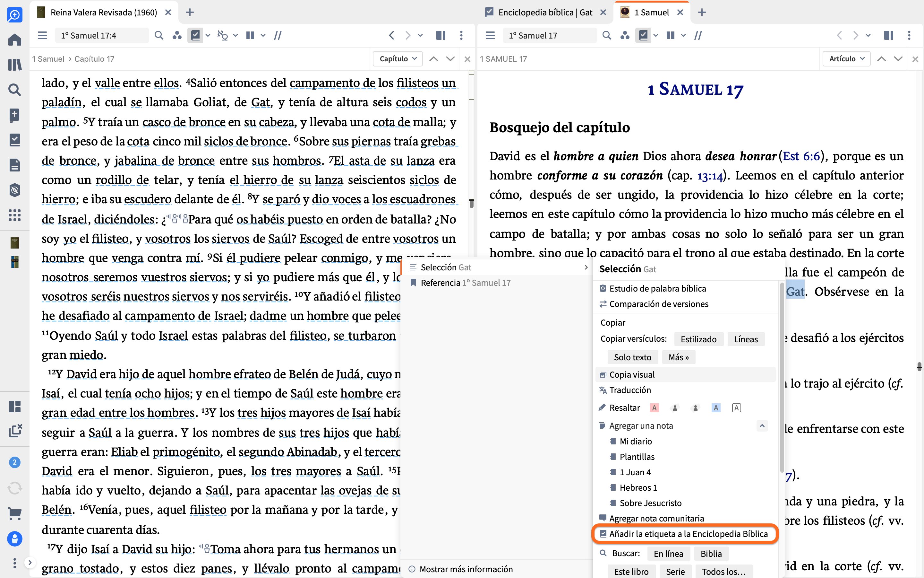Click the Más » button

coord(679,357)
